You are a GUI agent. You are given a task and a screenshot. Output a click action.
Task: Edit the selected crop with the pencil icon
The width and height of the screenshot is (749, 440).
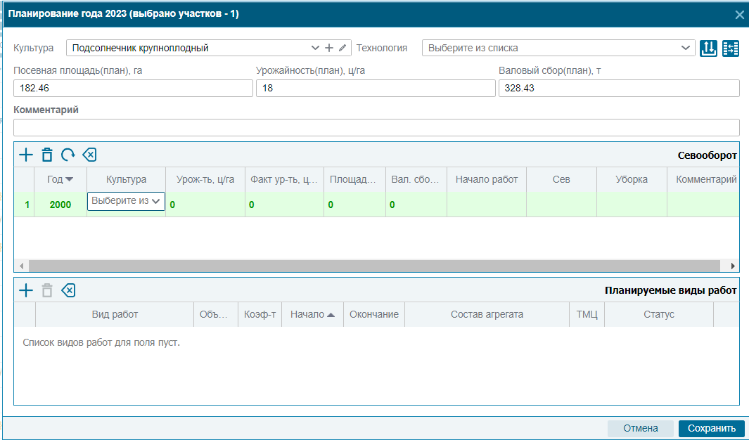[342, 48]
